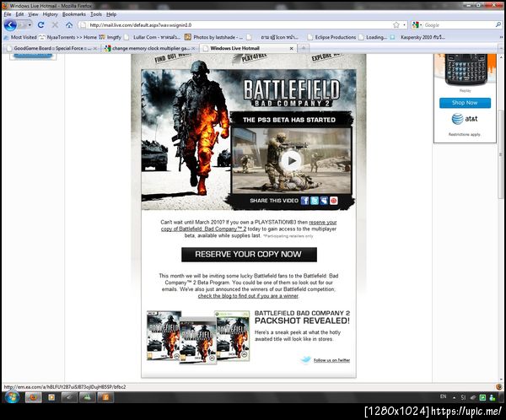Go back with the blue Back arrow
This screenshot has height=420, width=506.
10,24
